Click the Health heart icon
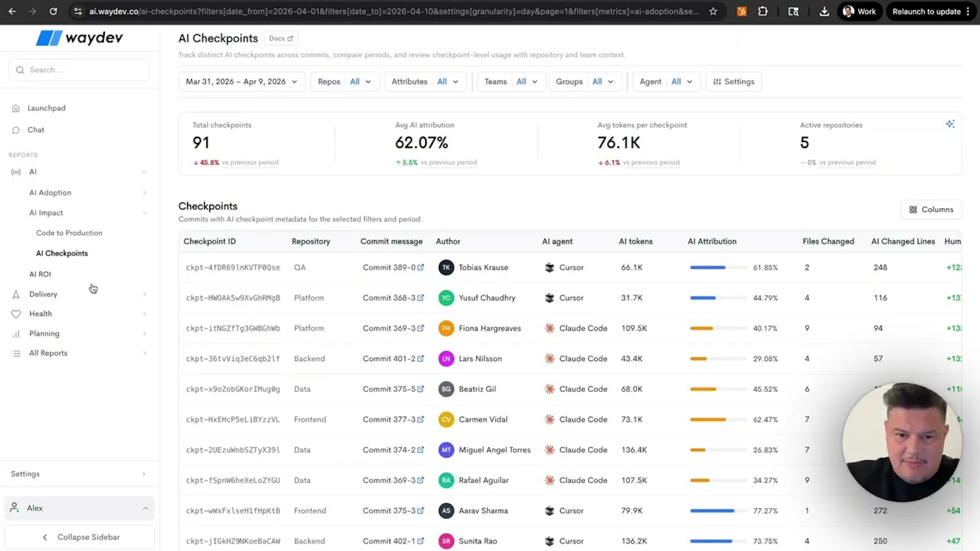 (x=17, y=313)
